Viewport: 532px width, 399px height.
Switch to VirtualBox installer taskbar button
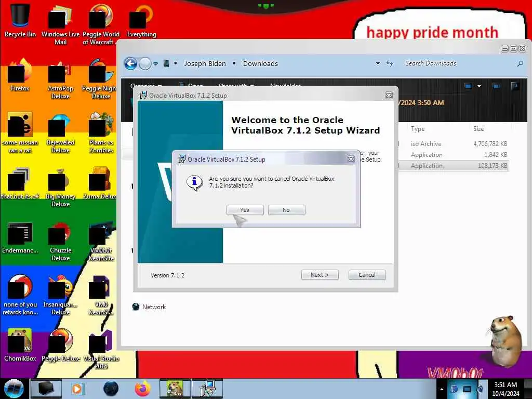tap(207, 389)
